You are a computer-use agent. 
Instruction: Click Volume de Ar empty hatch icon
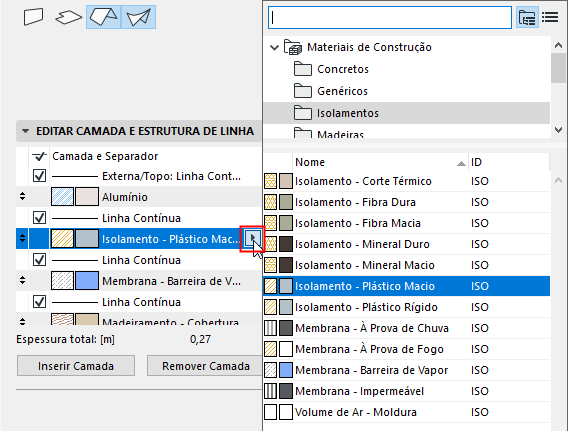pos(270,412)
